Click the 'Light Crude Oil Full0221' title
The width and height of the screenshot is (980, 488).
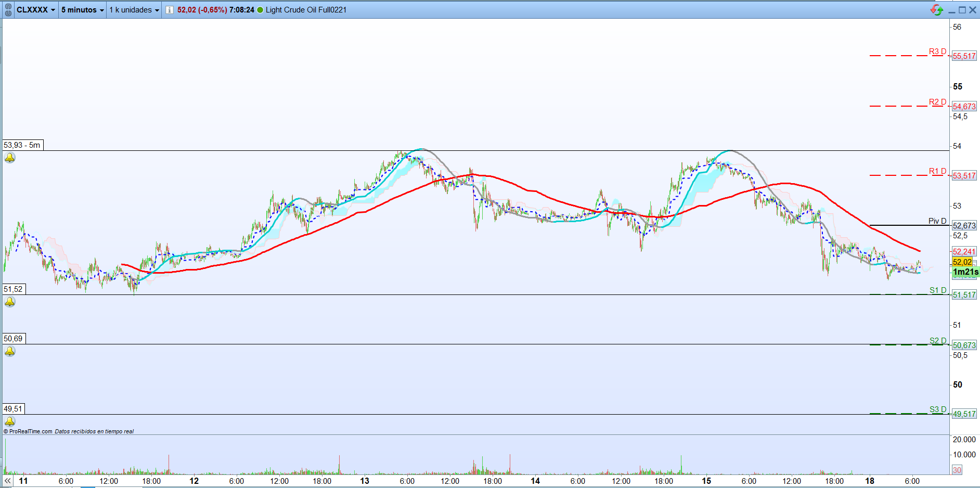[x=306, y=10]
